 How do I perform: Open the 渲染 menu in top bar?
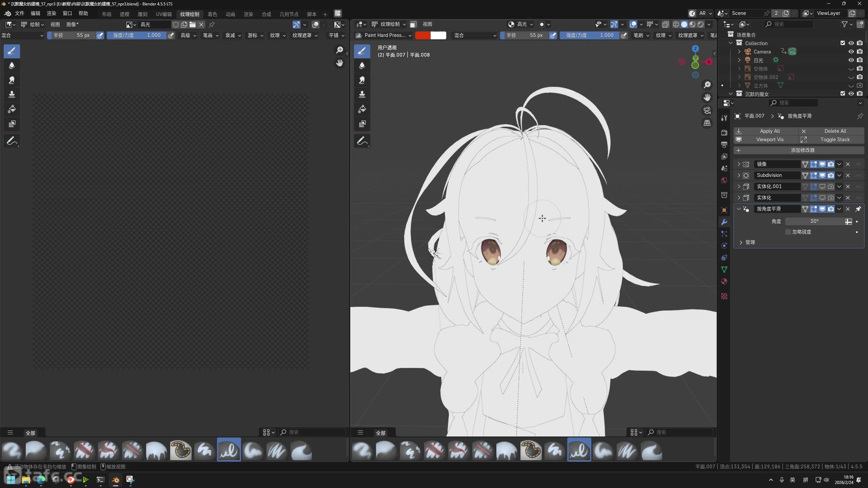click(x=51, y=13)
